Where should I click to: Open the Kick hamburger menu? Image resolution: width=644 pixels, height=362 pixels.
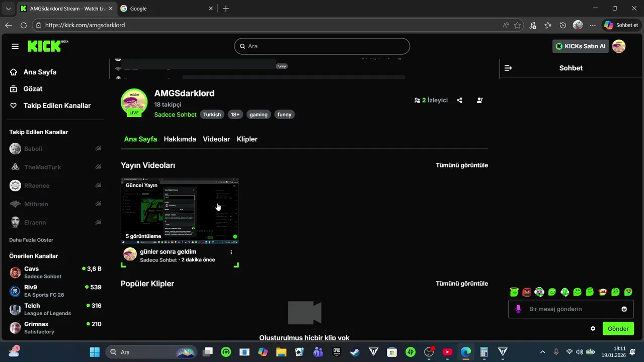pos(15,46)
